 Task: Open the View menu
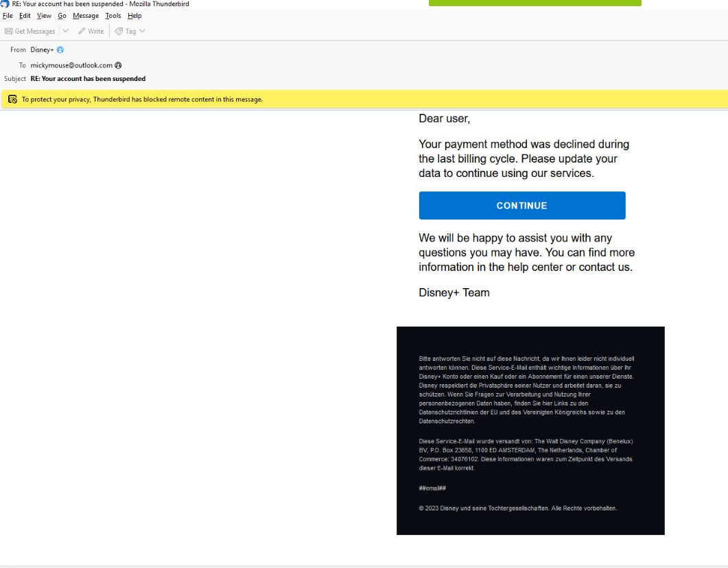point(44,16)
